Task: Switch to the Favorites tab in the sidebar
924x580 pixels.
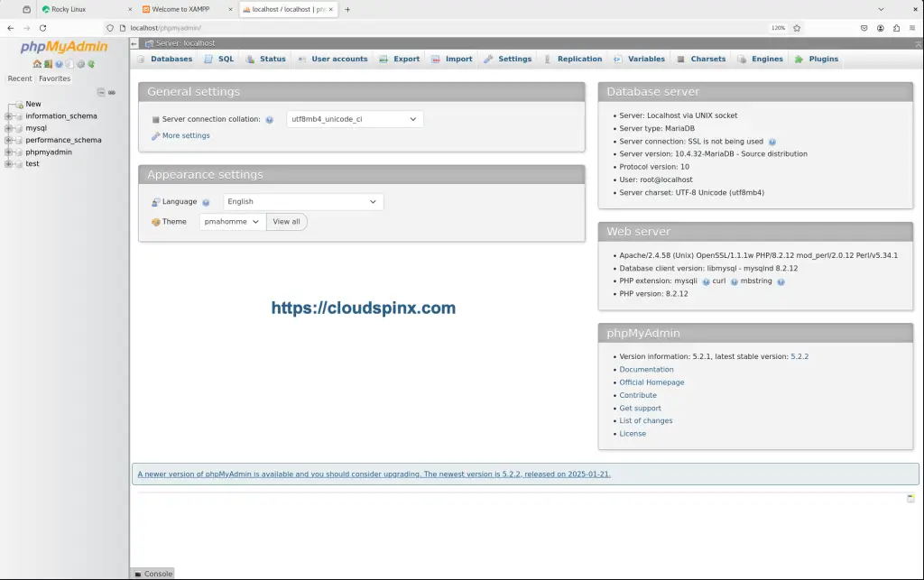Action: pyautogui.click(x=54, y=78)
